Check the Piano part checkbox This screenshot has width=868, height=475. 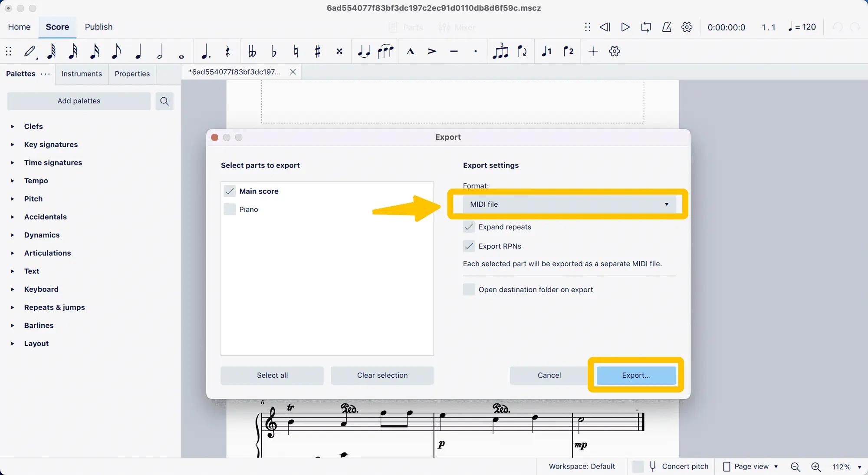tap(230, 209)
